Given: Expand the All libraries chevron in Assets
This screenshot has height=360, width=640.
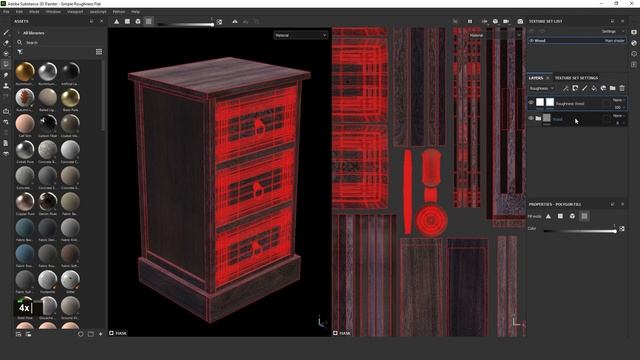Looking at the screenshot, I should tap(18, 33).
